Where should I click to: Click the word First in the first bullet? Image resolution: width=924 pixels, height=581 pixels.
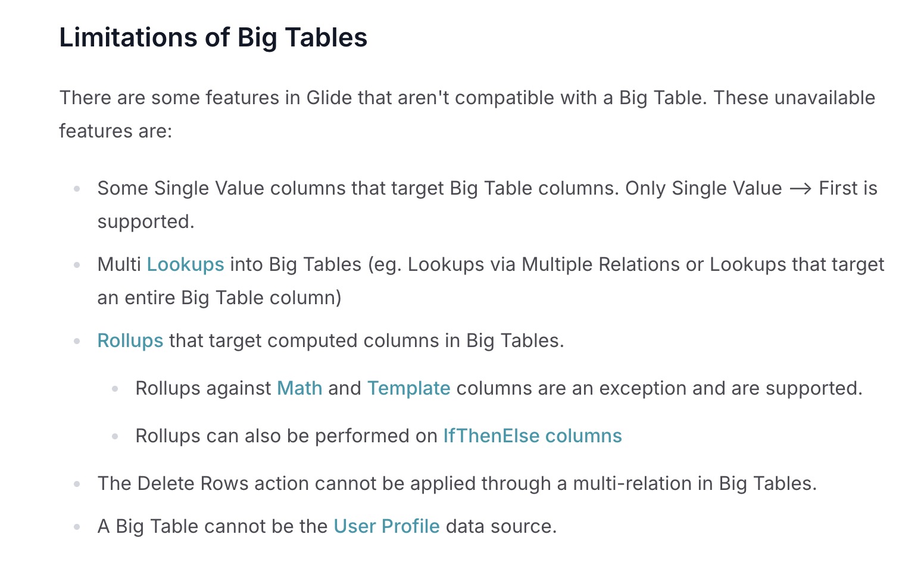[x=838, y=188]
